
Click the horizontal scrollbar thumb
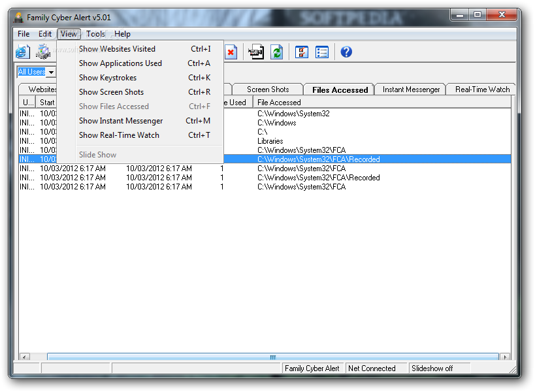click(272, 357)
